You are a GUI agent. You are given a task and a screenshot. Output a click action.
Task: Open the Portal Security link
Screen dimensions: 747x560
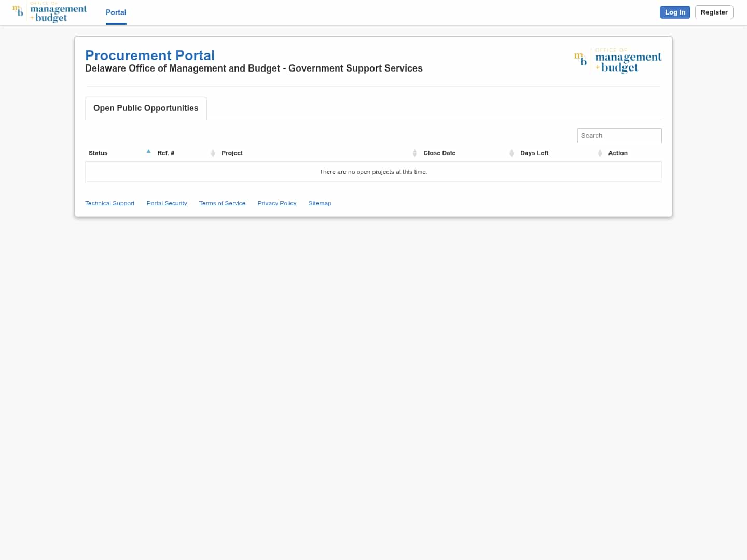coord(167,203)
